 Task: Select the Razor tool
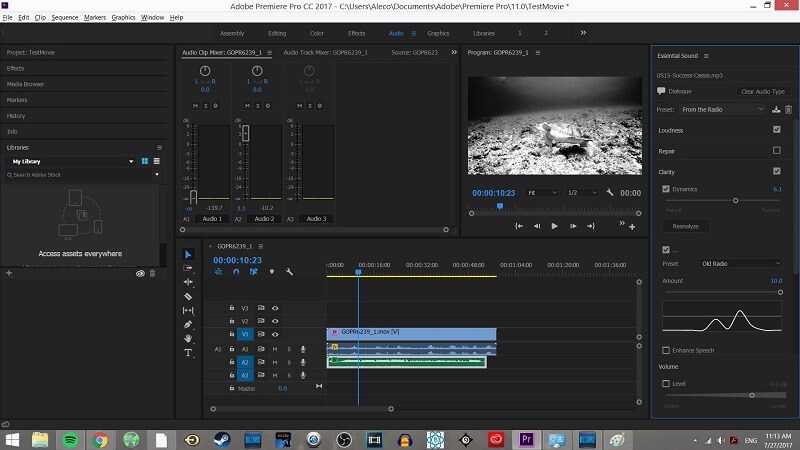pos(188,296)
